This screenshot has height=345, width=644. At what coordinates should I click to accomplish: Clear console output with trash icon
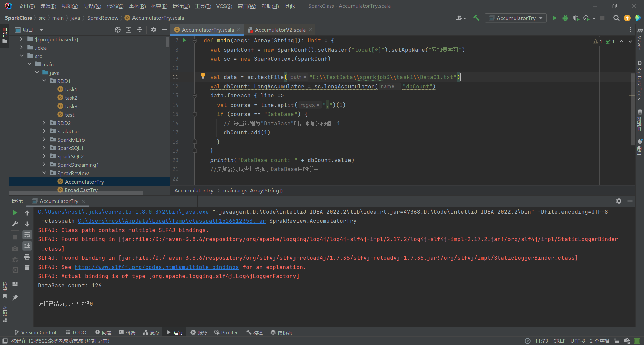point(27,267)
